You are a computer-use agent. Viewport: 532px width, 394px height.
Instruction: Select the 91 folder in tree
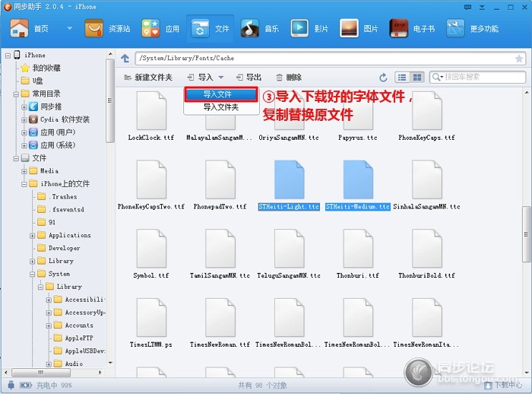pyautogui.click(x=46, y=222)
